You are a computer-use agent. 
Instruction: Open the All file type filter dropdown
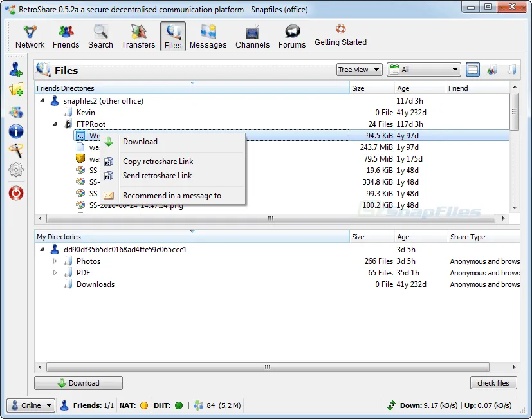pos(424,70)
